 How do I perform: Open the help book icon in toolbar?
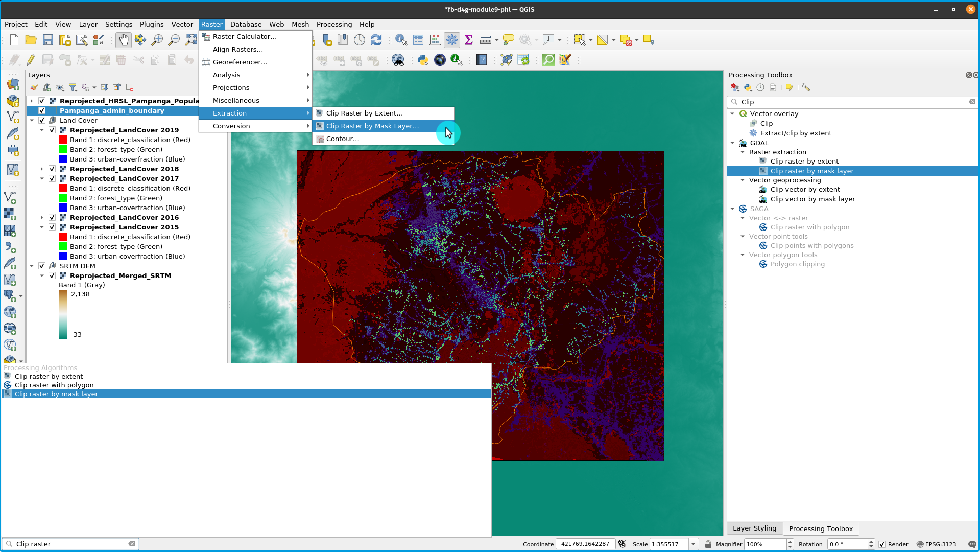[x=482, y=60]
